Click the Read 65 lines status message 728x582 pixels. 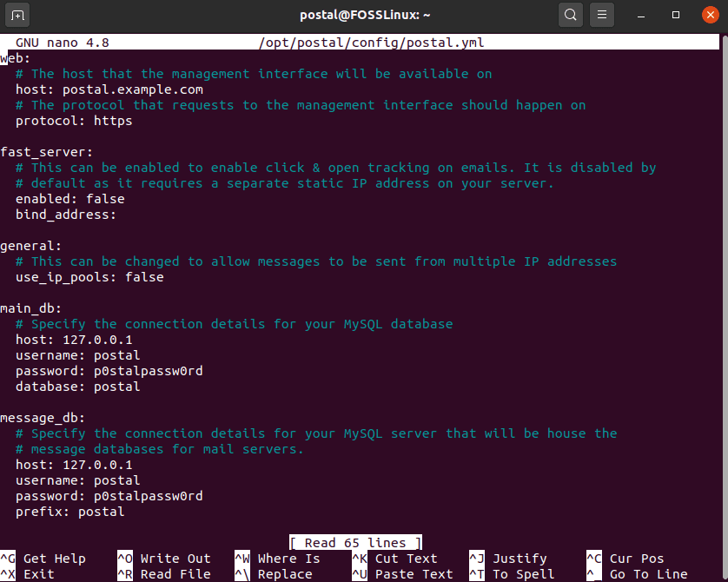coord(354,542)
